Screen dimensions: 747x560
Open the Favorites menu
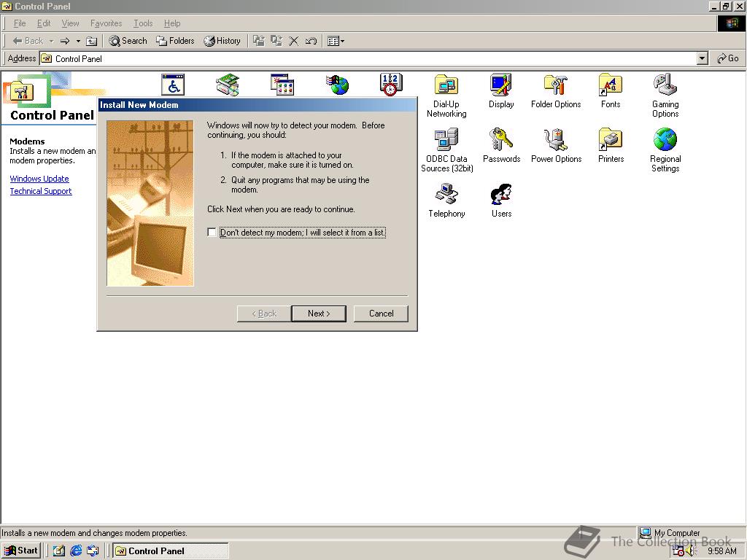tap(107, 23)
